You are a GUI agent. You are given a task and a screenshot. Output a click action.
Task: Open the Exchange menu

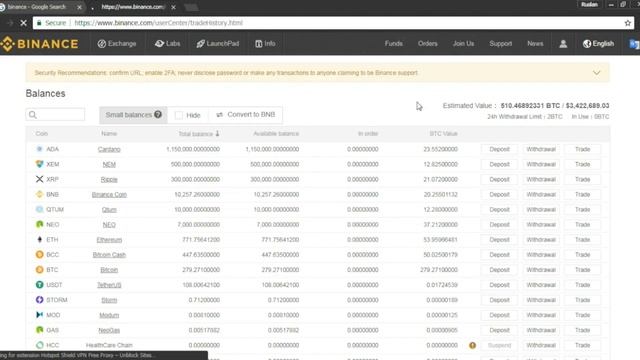(x=117, y=44)
